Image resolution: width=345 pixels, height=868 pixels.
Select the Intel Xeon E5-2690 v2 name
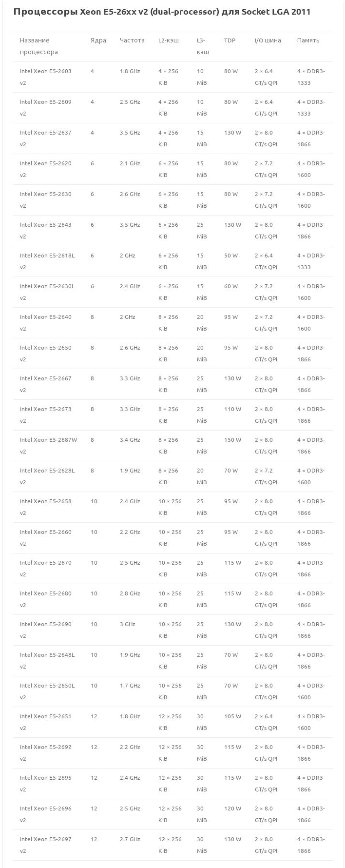point(45,630)
